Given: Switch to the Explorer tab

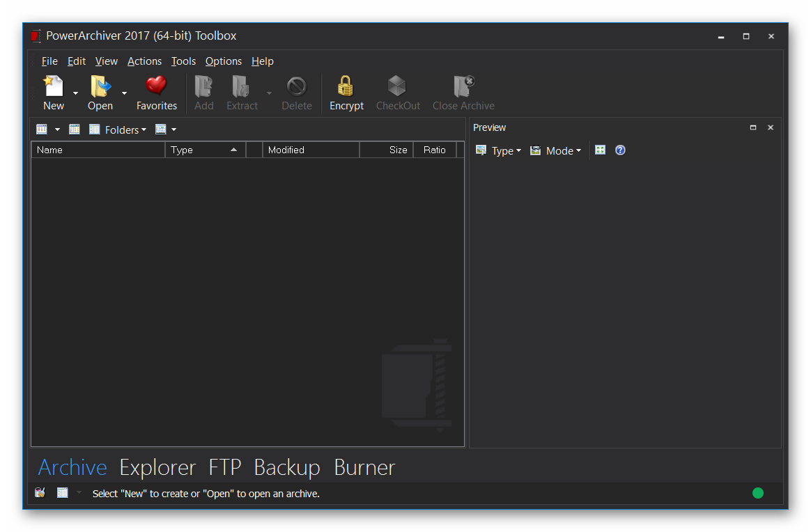Looking at the screenshot, I should point(157,467).
